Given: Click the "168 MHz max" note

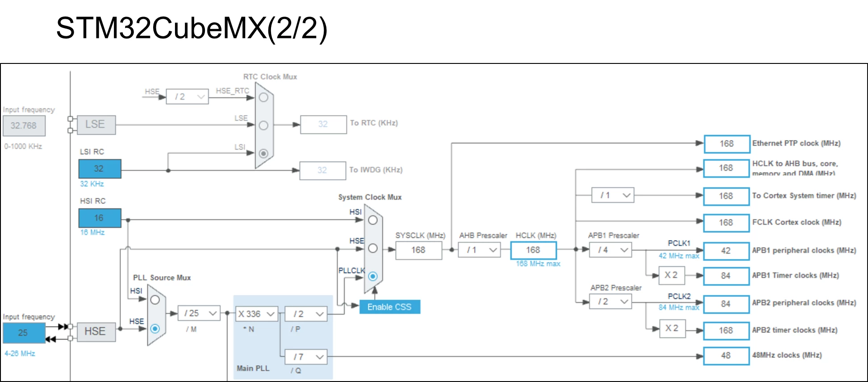Looking at the screenshot, I should coord(538,264).
